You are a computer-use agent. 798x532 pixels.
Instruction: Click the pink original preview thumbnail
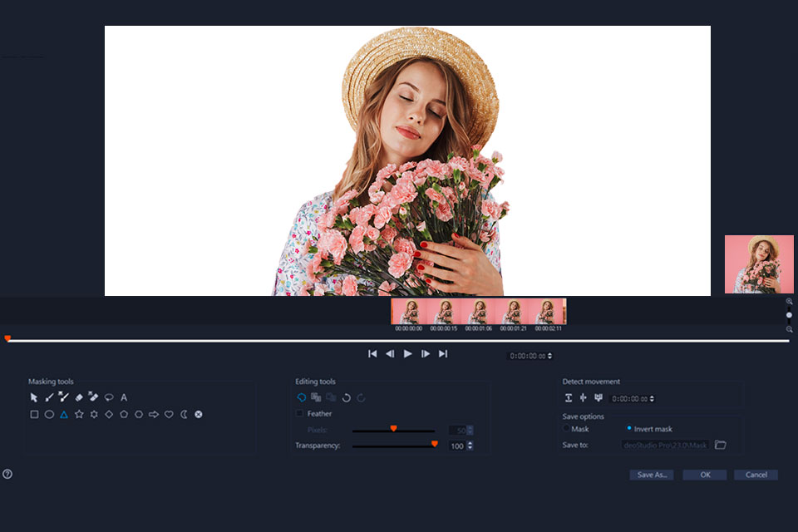pyautogui.click(x=759, y=264)
